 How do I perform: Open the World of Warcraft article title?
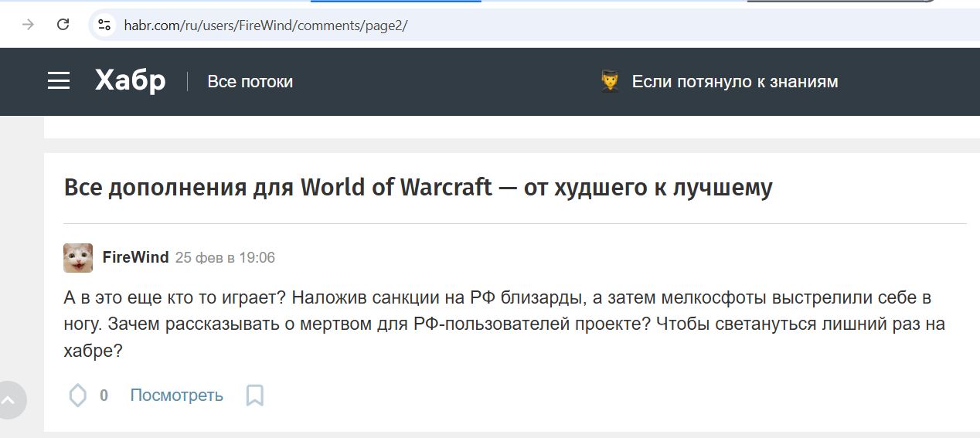[418, 187]
